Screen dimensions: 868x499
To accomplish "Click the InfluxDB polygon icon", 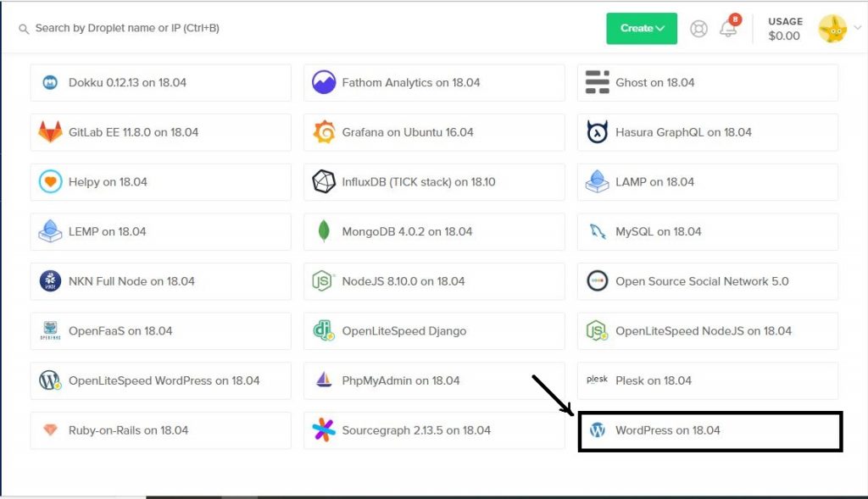I will pos(324,181).
